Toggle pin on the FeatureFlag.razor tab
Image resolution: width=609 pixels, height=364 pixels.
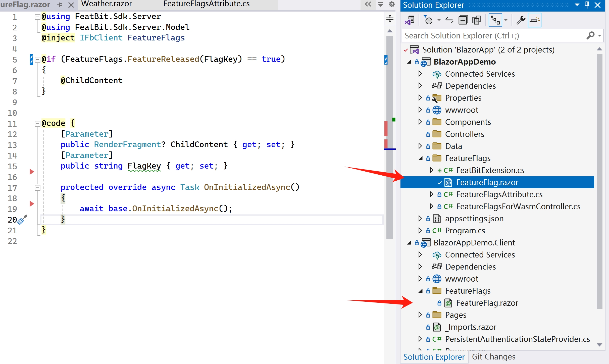point(60,5)
